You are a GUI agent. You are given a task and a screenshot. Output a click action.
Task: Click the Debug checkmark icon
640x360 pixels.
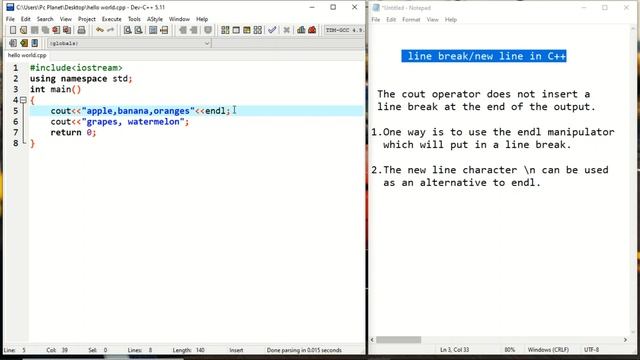click(x=272, y=30)
